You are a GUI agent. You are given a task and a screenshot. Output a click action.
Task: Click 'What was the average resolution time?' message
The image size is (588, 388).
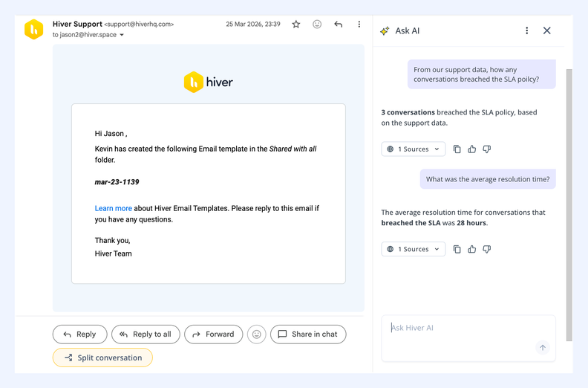coord(488,179)
